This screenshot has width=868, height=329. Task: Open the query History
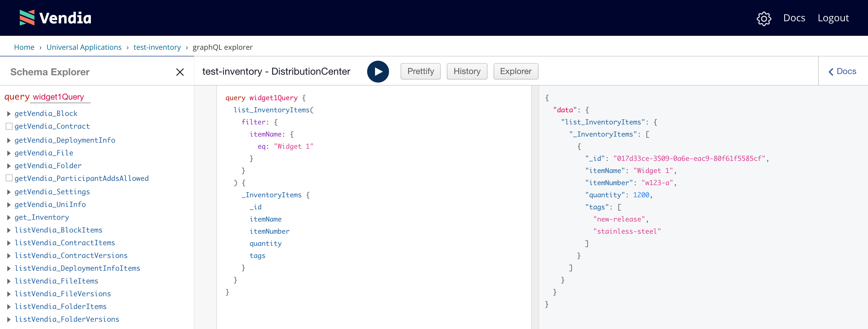(467, 71)
